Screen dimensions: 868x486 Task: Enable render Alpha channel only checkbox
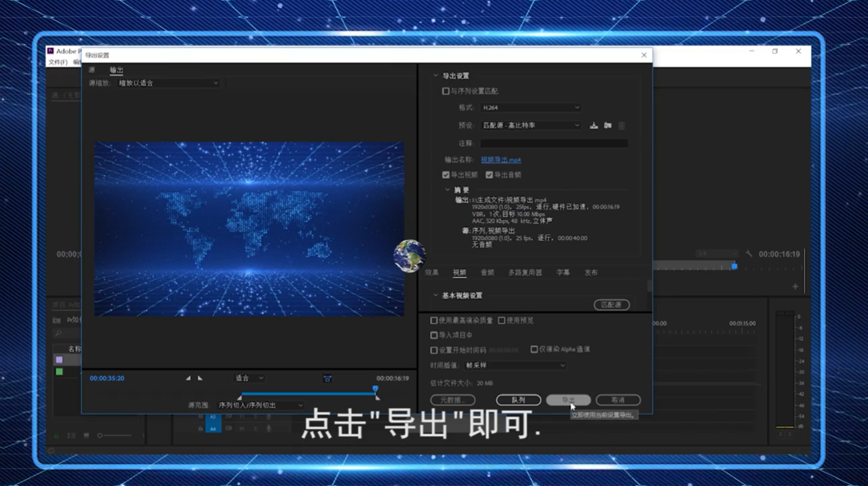pos(534,349)
